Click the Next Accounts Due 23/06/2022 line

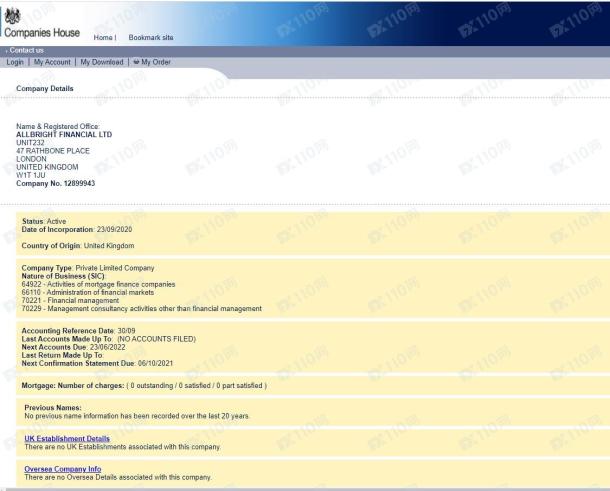click(x=74, y=347)
